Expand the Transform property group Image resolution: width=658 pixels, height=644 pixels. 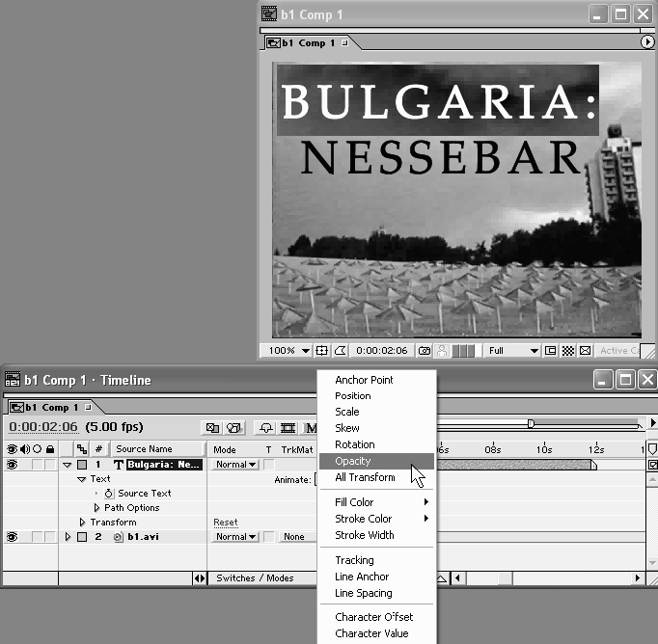tap(83, 523)
